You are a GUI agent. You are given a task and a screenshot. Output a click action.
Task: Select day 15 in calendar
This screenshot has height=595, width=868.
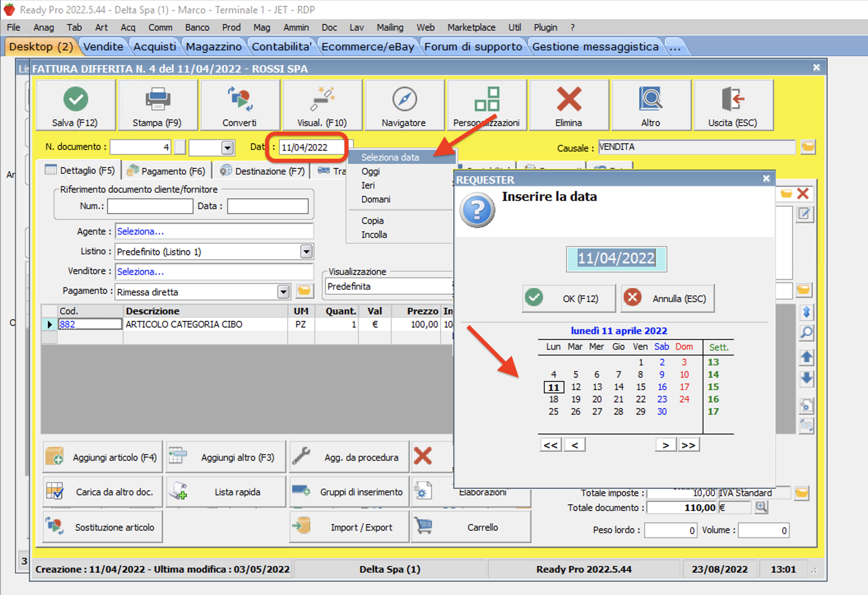point(641,387)
